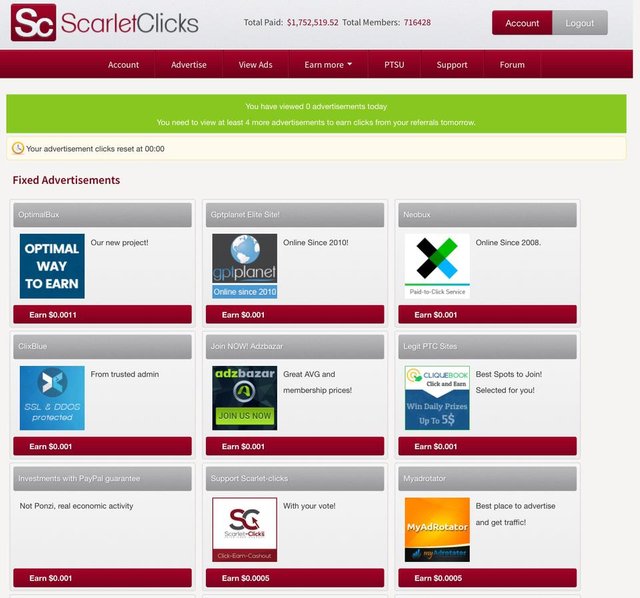Click the Join NOW! Adzbazar title

295,347
